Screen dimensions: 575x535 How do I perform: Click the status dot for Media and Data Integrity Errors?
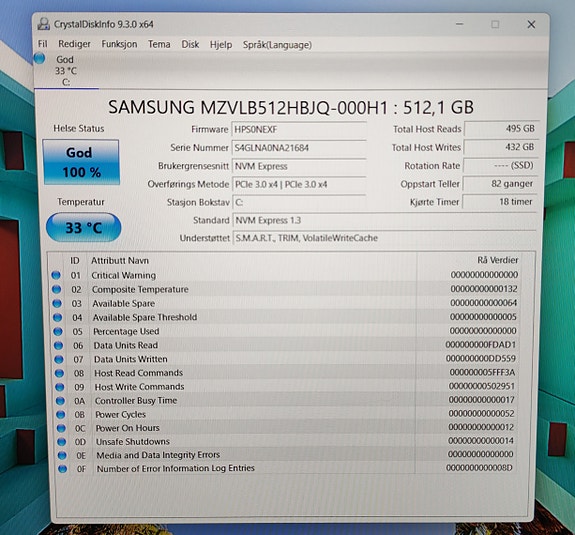click(62, 455)
